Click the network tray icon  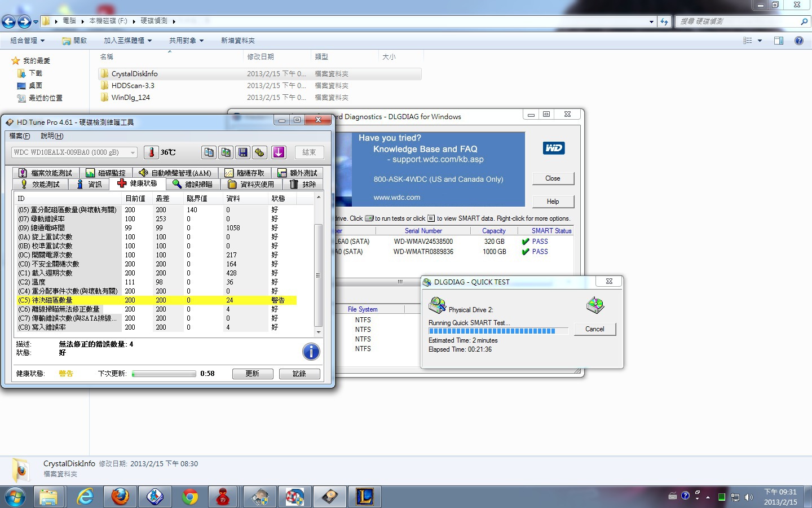pos(735,497)
